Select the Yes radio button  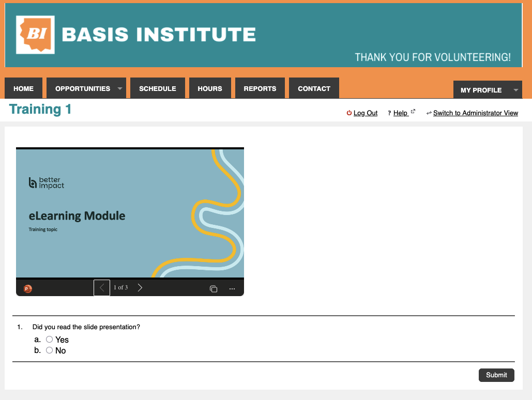[x=50, y=340]
